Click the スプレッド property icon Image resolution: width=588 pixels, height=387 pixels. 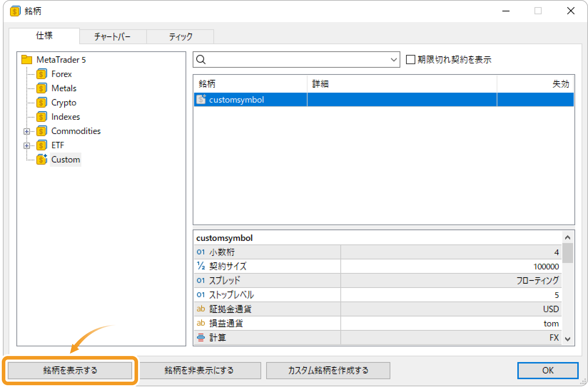[x=201, y=280]
